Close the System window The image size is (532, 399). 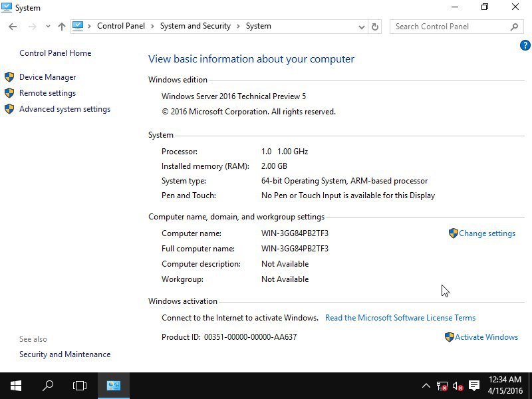(x=515, y=7)
